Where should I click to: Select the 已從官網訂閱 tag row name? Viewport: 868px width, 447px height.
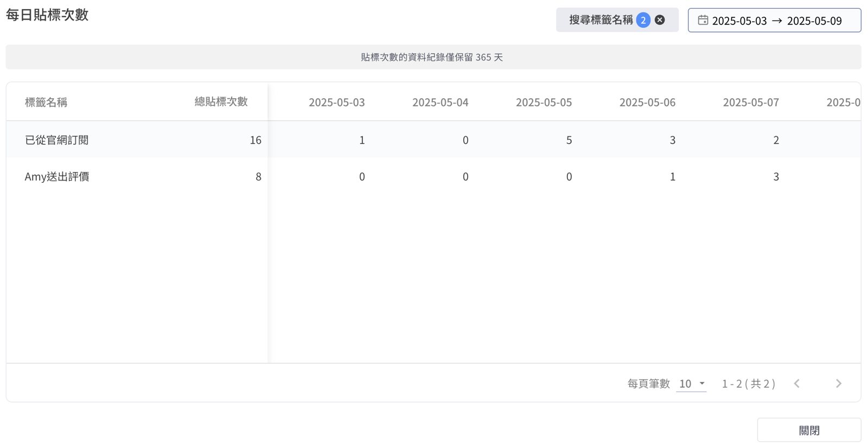pyautogui.click(x=57, y=140)
